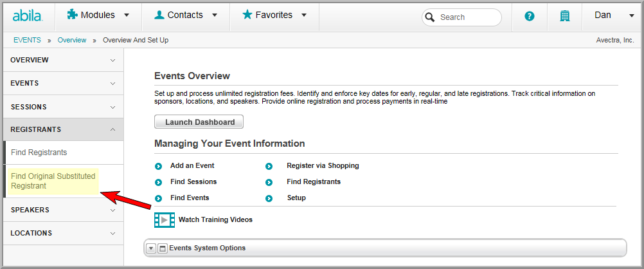Open Find Original Substituted Registrant link
The width and height of the screenshot is (644, 269).
coord(53,181)
